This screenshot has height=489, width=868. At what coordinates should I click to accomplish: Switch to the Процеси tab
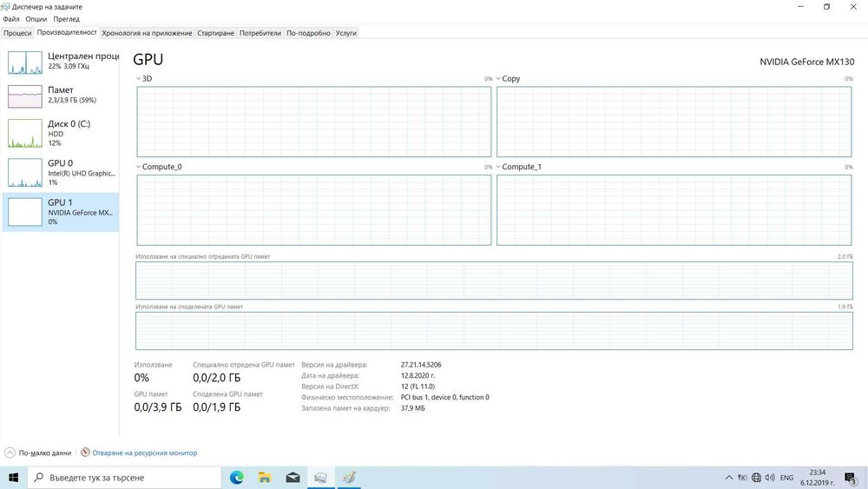point(17,33)
